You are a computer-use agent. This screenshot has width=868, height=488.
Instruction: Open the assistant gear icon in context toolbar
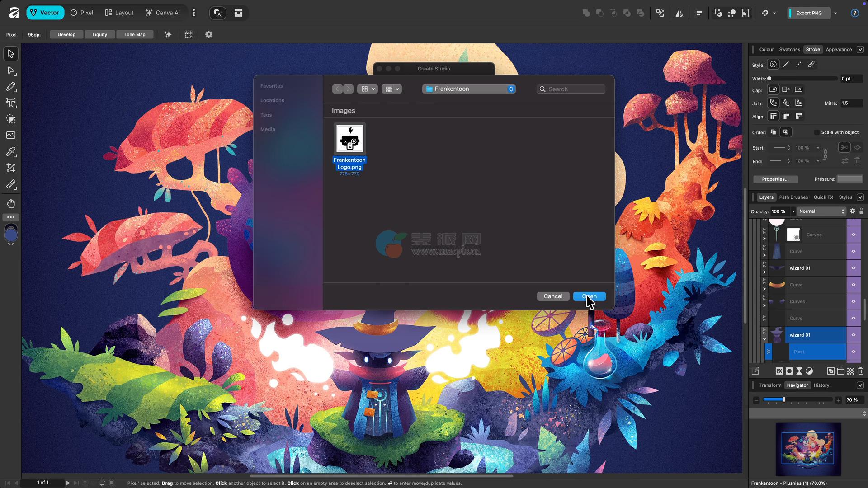tap(208, 34)
